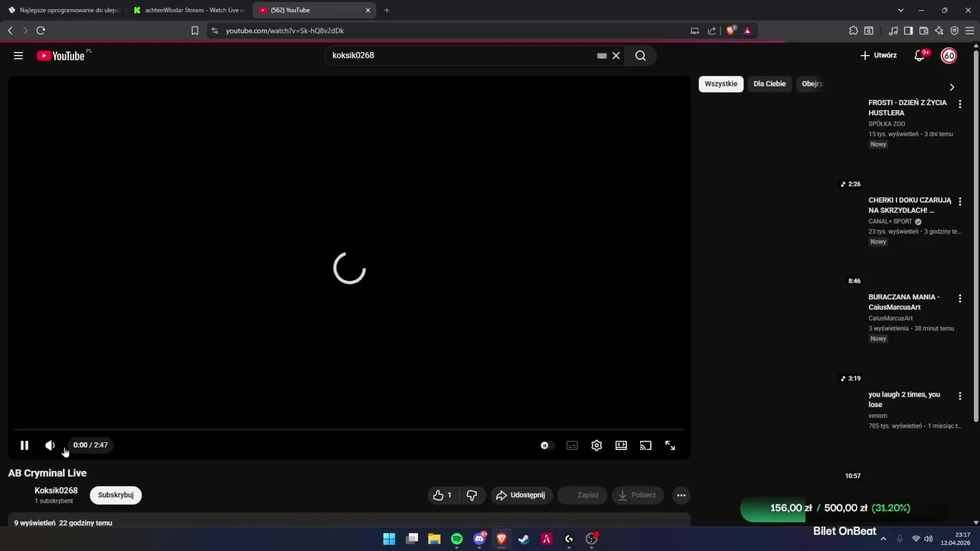This screenshot has width=980, height=551.
Task: Open the video titled you laugh 2 times, you lose
Action: click(904, 399)
